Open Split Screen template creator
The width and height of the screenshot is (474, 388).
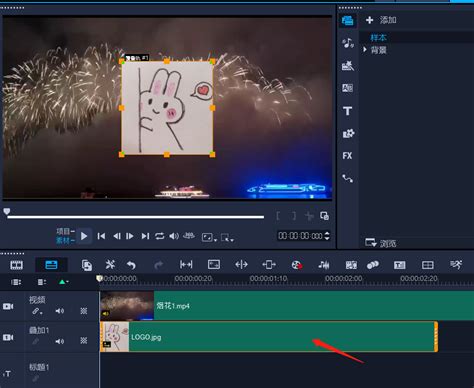(x=428, y=265)
